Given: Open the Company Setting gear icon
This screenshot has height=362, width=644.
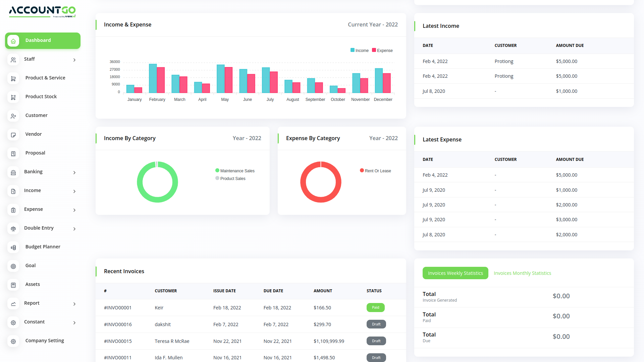Looking at the screenshot, I should (x=13, y=341).
